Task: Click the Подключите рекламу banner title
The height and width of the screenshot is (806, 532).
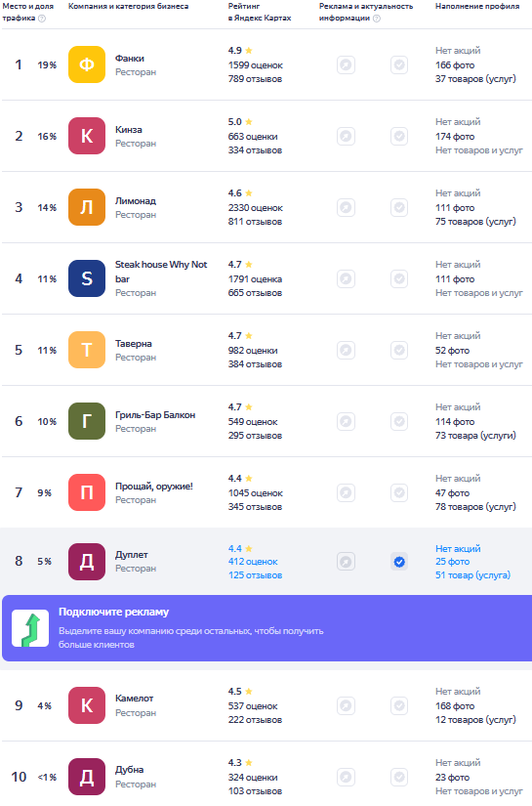Action: (113, 612)
